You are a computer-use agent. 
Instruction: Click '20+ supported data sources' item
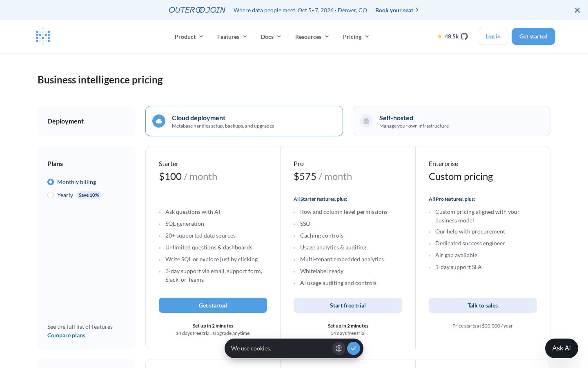pyautogui.click(x=200, y=236)
